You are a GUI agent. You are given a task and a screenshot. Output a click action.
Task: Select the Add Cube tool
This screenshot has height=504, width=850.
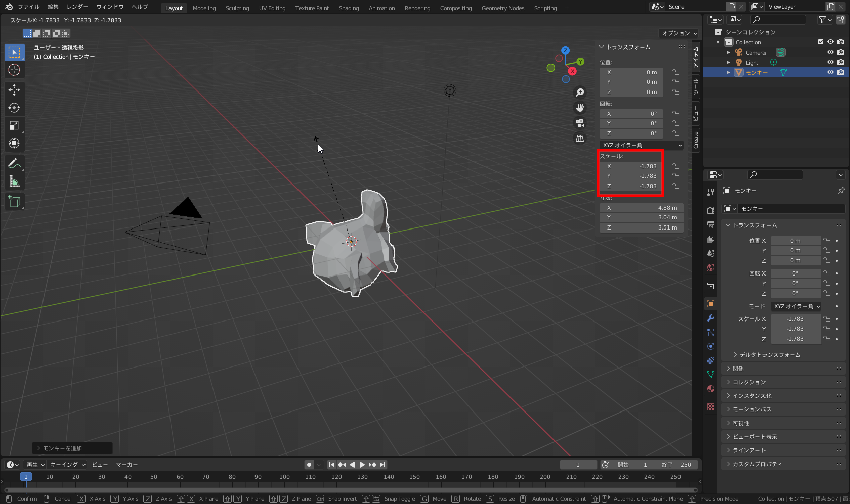14,202
